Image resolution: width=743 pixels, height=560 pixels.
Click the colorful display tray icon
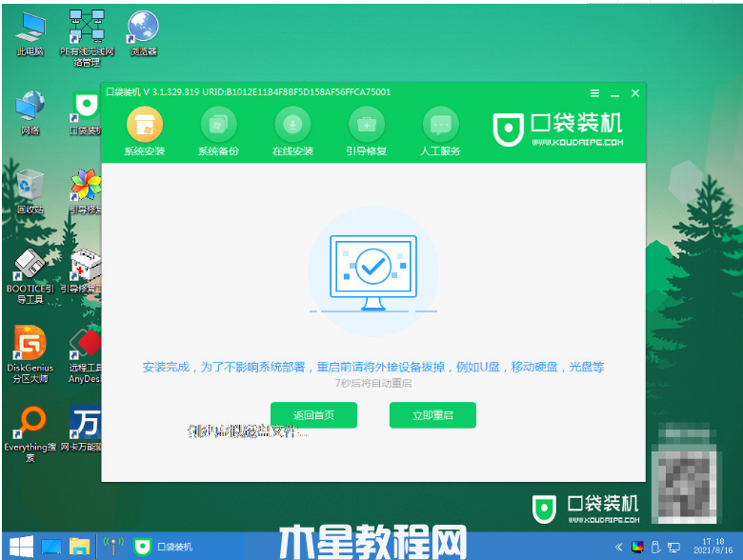[x=637, y=548]
